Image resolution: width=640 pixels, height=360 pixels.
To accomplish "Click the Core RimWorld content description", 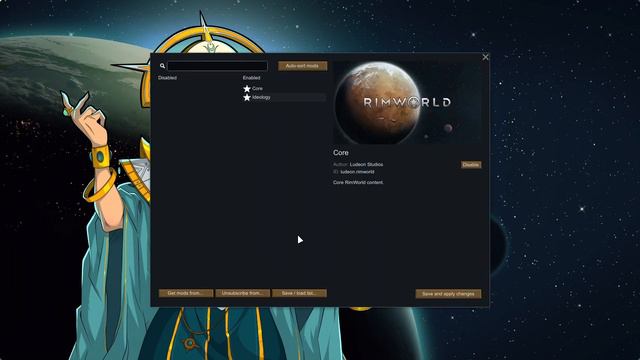I will (358, 182).
